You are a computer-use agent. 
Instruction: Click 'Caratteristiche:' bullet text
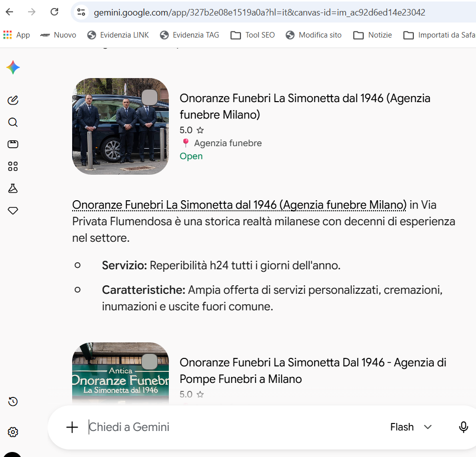click(144, 290)
